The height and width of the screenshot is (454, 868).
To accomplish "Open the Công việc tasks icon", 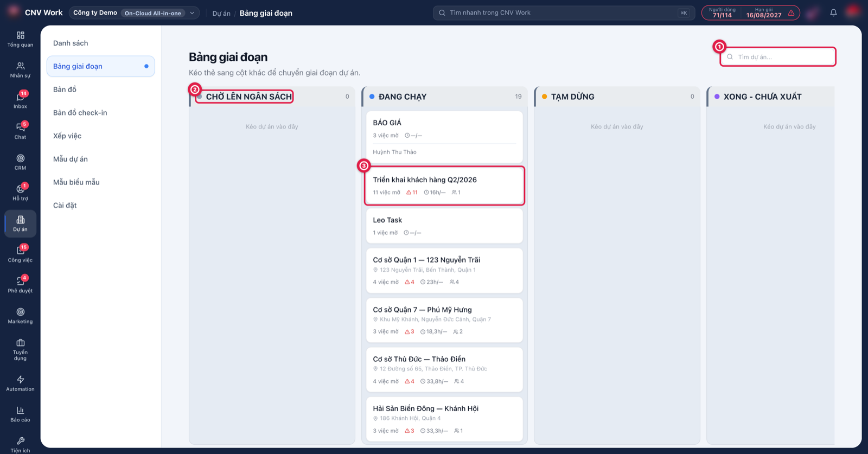I will 20,254.
